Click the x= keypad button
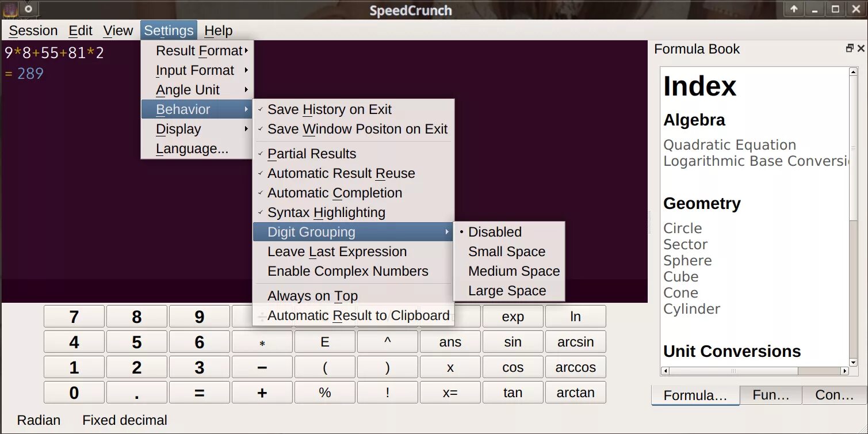Image resolution: width=868 pixels, height=434 pixels. (x=450, y=393)
